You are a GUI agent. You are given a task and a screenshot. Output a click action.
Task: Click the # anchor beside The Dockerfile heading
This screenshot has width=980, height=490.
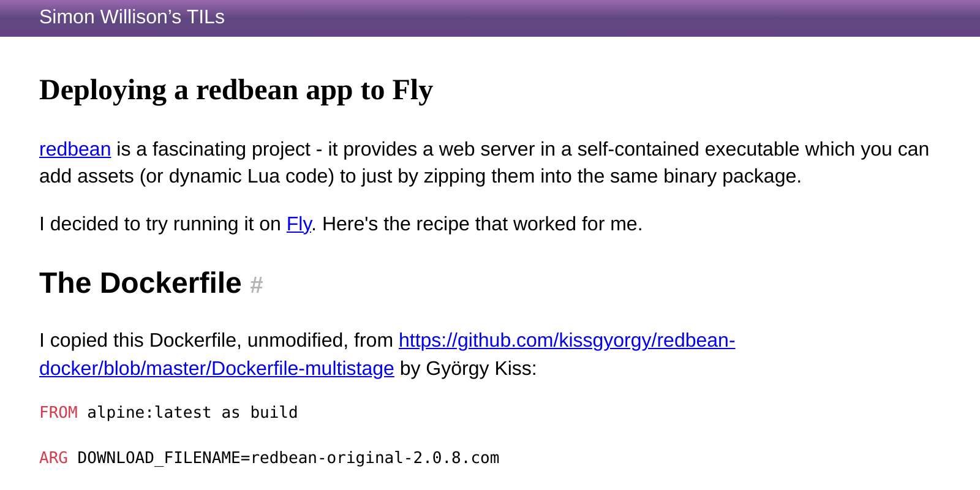point(257,285)
